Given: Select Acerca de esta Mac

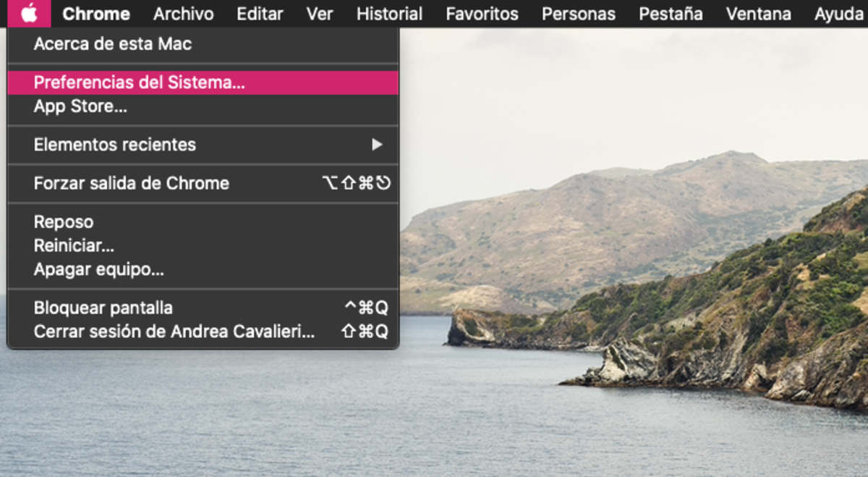Looking at the screenshot, I should (112, 44).
